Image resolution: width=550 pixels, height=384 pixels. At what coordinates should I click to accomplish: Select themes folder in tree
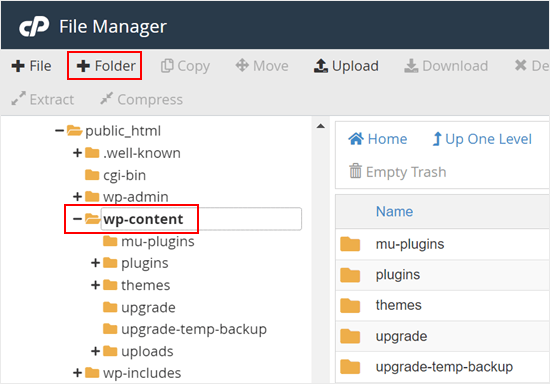(146, 285)
